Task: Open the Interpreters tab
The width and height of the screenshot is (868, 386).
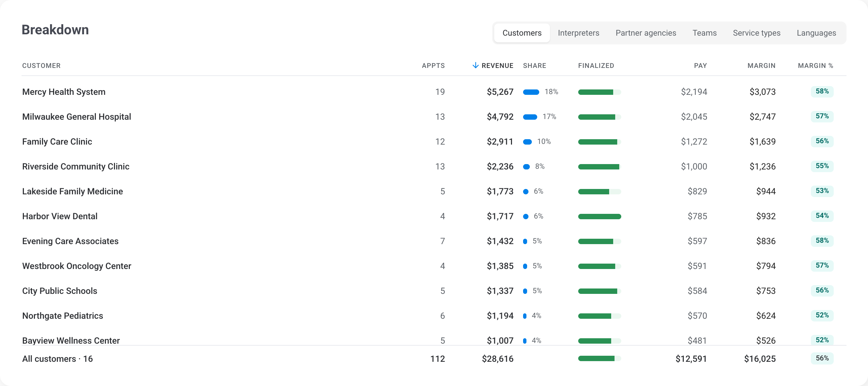Action: (578, 33)
